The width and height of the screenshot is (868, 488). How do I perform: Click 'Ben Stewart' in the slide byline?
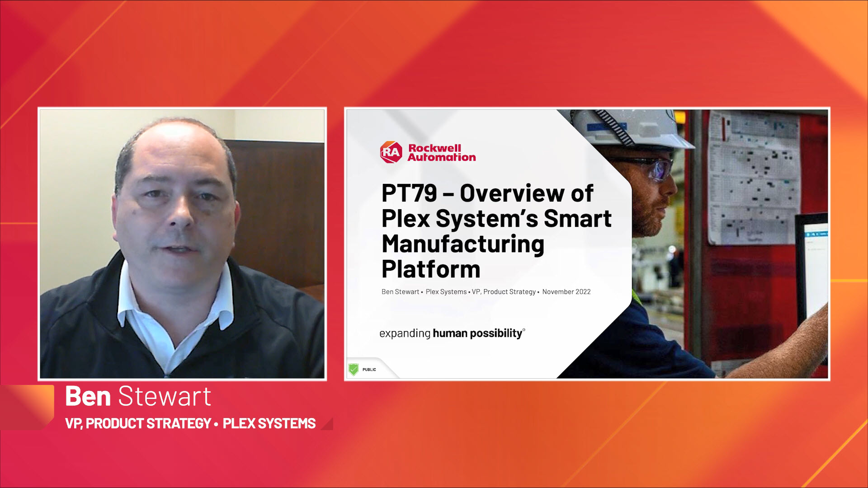[400, 292]
